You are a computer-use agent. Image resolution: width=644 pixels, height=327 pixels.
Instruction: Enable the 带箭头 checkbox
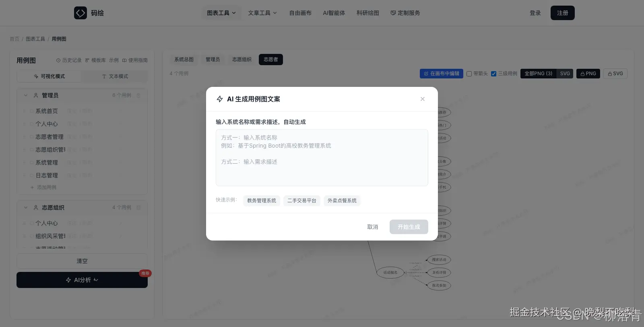(x=469, y=74)
